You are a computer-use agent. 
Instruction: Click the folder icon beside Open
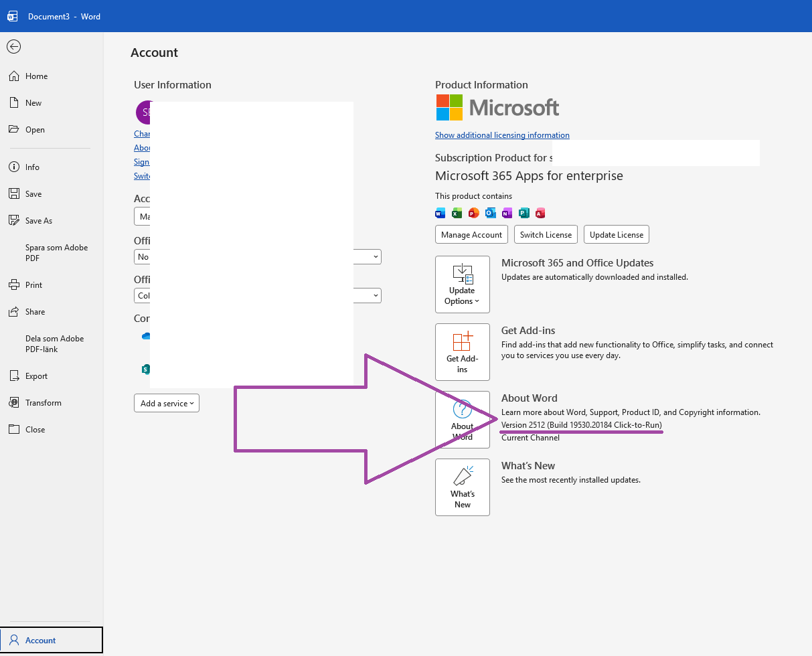(13, 130)
